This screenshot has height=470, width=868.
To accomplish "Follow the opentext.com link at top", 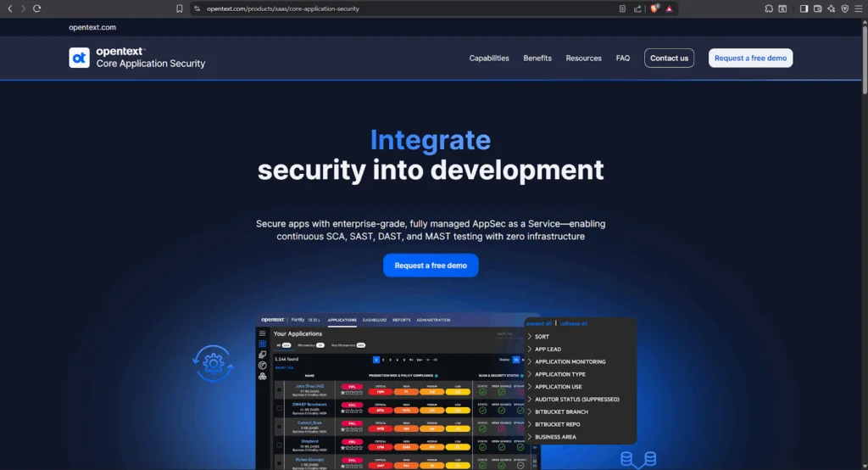I will pyautogui.click(x=92, y=27).
